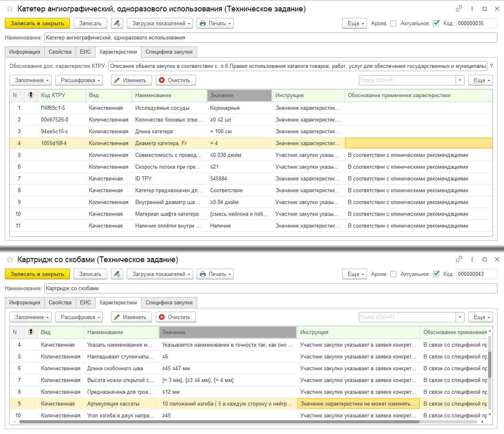This screenshot has height=434, width=504.
Task: Click the pencil icon beside Записать in the Катетер window
Action: click(x=117, y=24)
